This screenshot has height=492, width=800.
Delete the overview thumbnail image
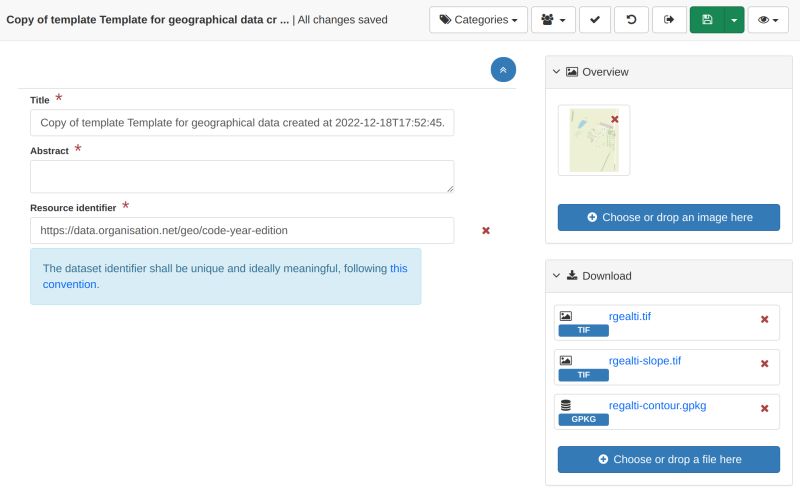[x=615, y=119]
